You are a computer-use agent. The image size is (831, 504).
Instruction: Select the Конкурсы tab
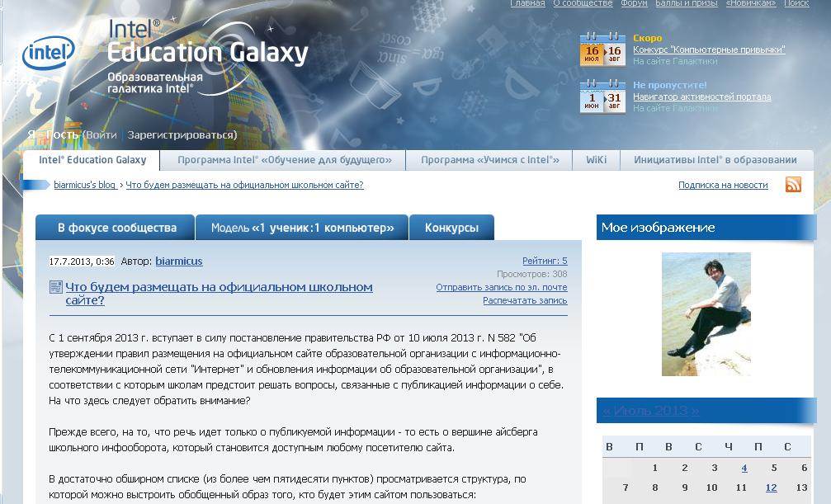[451, 228]
